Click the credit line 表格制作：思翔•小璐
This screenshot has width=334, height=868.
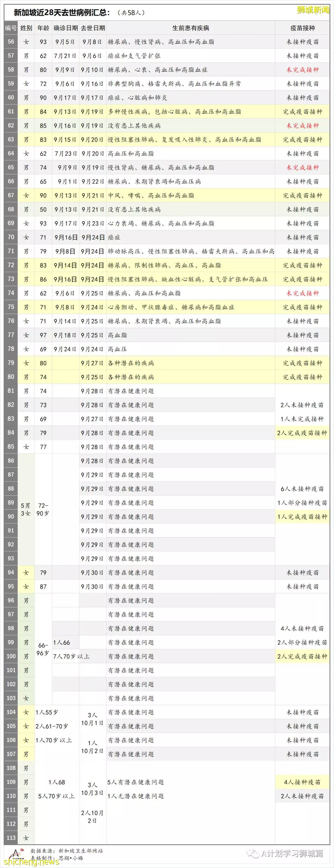coord(57,858)
